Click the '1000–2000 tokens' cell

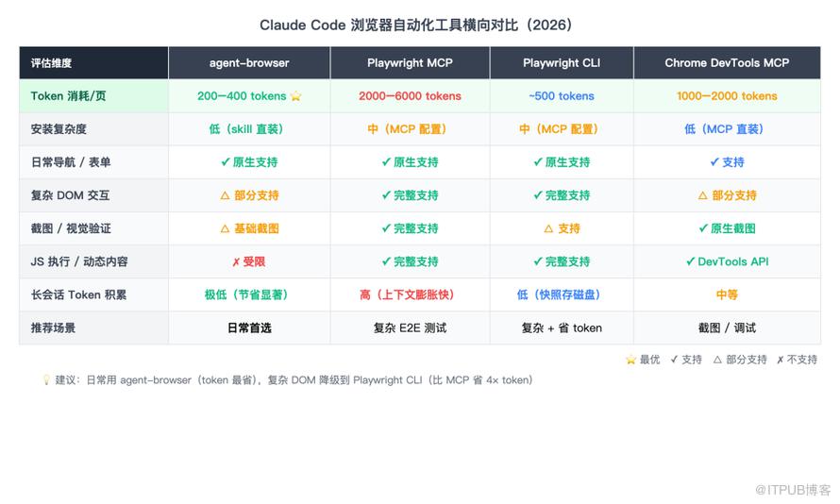727,96
